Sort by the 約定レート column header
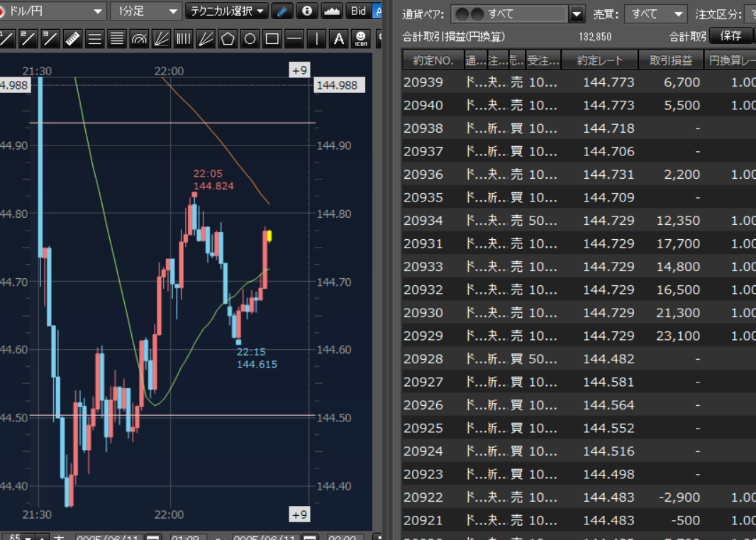The height and width of the screenshot is (540, 756). (600, 60)
